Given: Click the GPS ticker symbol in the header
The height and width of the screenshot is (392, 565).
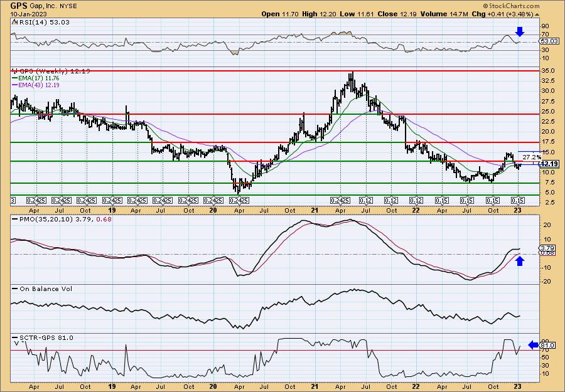Looking at the screenshot, I should pyautogui.click(x=18, y=6).
